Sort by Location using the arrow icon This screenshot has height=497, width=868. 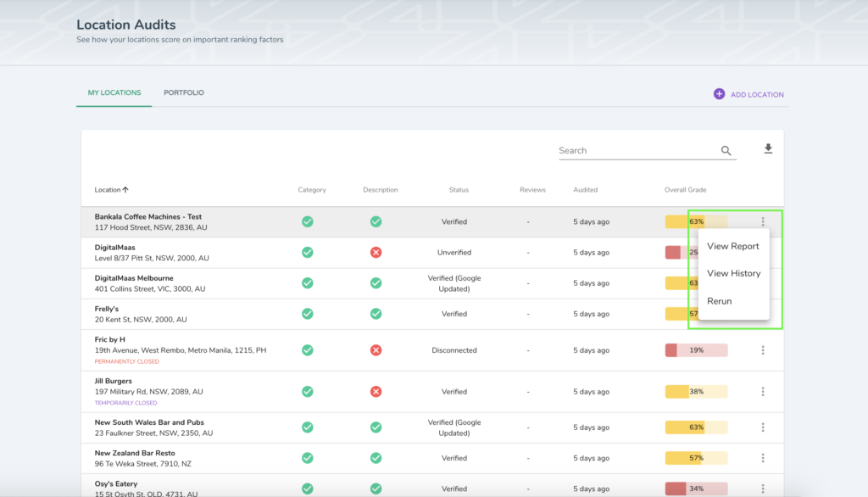coord(125,189)
